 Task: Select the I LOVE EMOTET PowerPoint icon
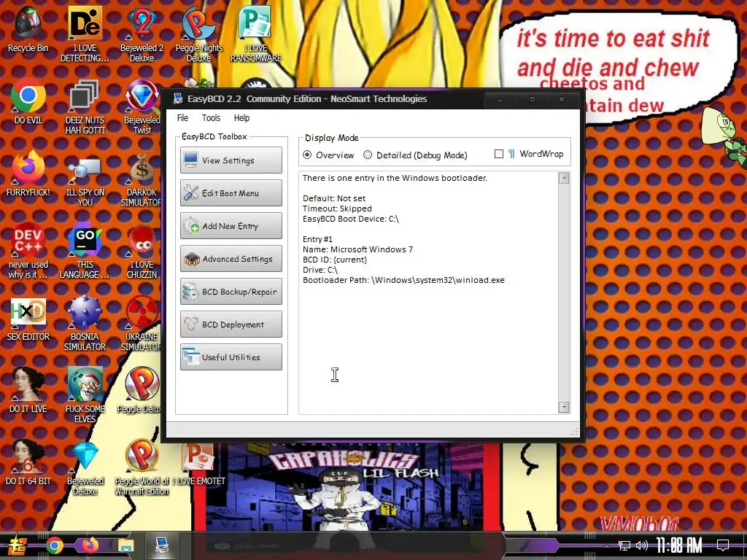tap(198, 464)
